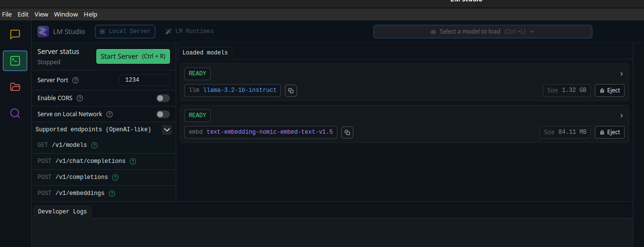This screenshot has height=247, width=644.
Task: Open the File menu
Action: pyautogui.click(x=7, y=14)
